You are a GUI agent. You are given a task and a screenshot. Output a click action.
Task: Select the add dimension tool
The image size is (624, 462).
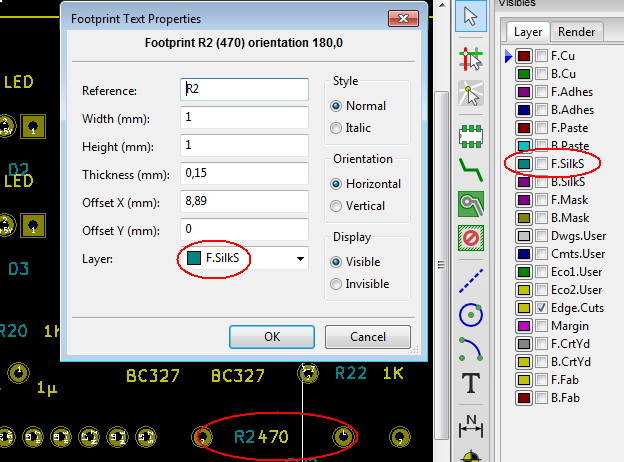click(471, 426)
